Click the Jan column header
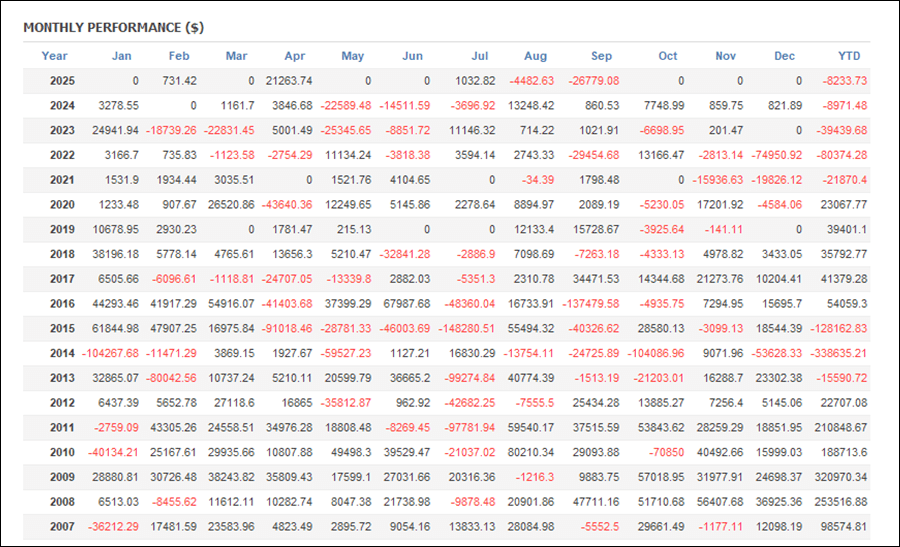The width and height of the screenshot is (900, 547). [x=121, y=56]
